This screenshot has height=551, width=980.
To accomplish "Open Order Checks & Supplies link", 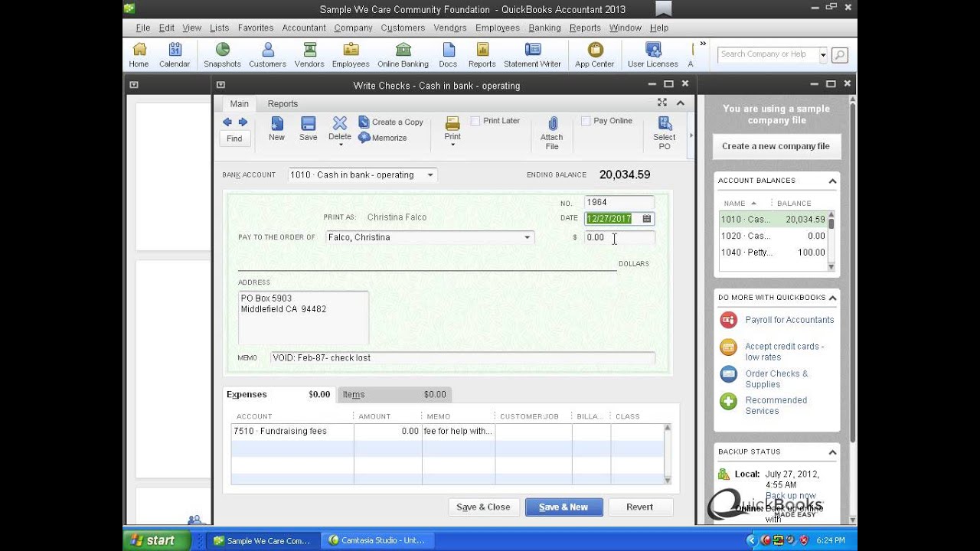I will pos(776,379).
